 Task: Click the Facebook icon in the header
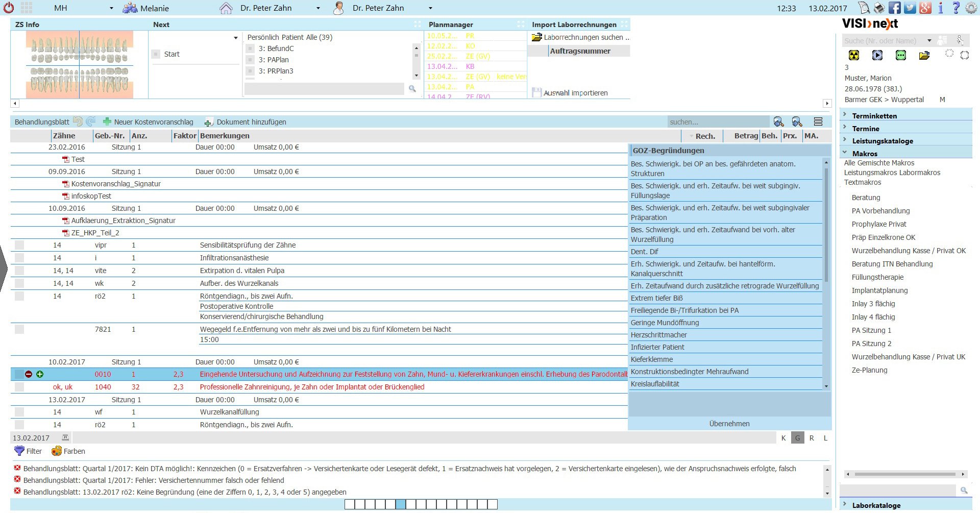coord(894,8)
